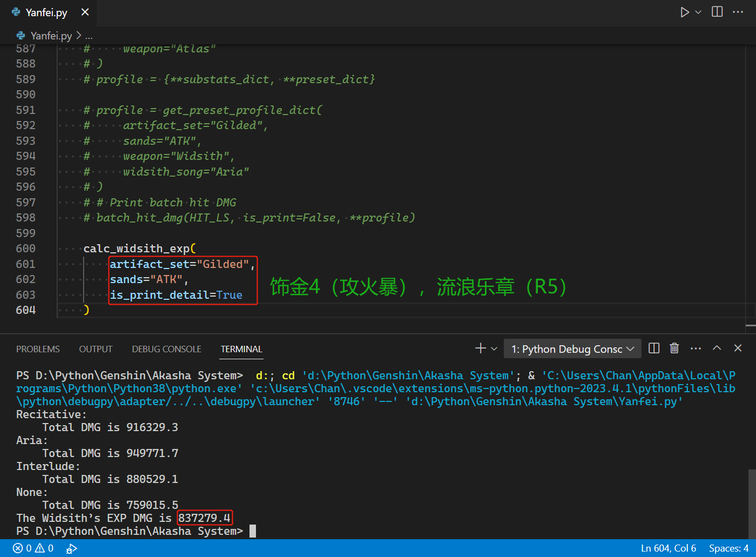The height and width of the screenshot is (557, 756).
Task: Select the Yanfei.py editor tab
Action: (46, 12)
